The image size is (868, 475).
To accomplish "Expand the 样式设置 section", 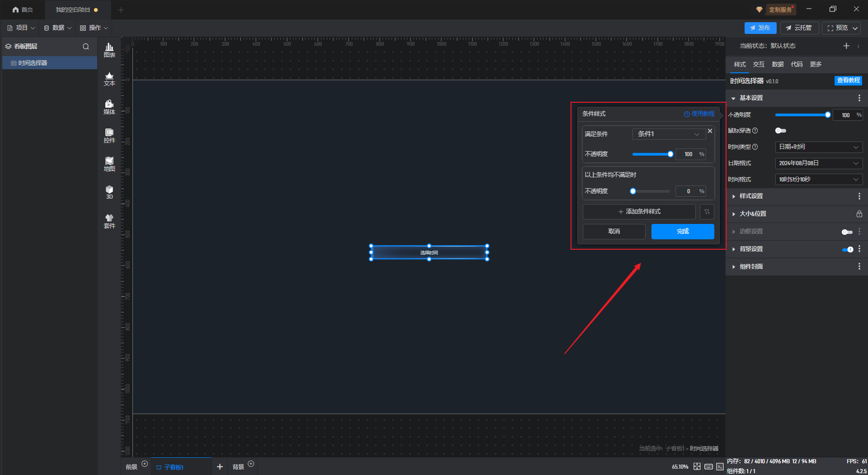I will pos(751,196).
